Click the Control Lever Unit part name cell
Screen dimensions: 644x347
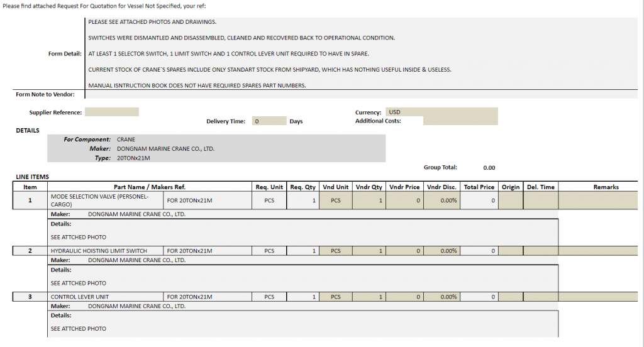click(x=106, y=297)
